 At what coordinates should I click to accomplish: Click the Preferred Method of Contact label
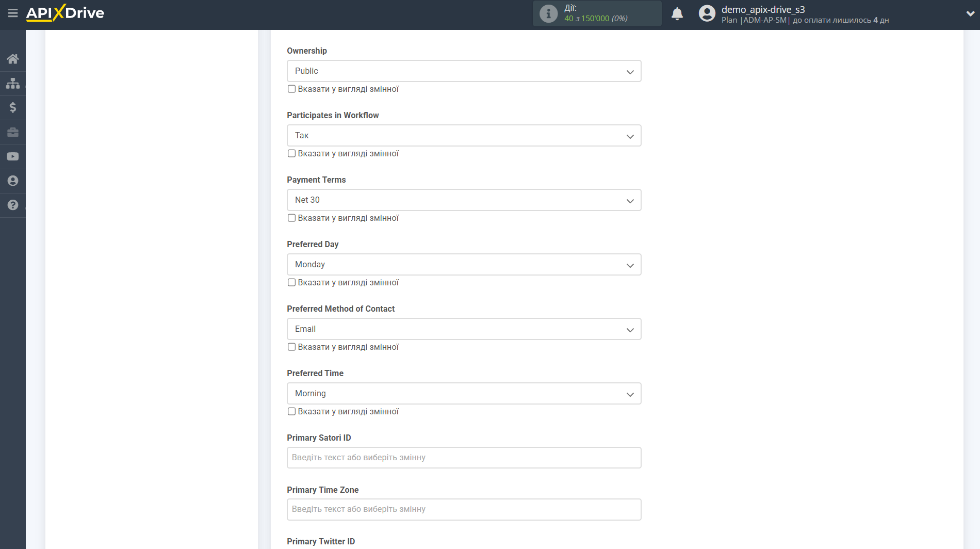point(340,309)
